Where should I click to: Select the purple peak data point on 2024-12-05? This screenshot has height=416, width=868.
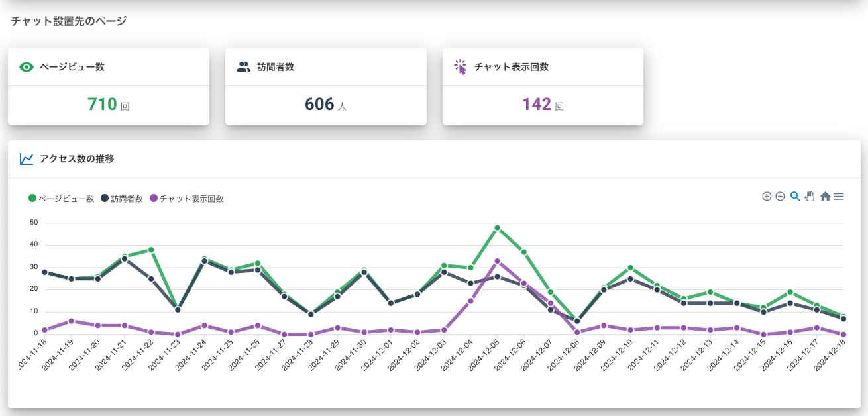coord(497,261)
